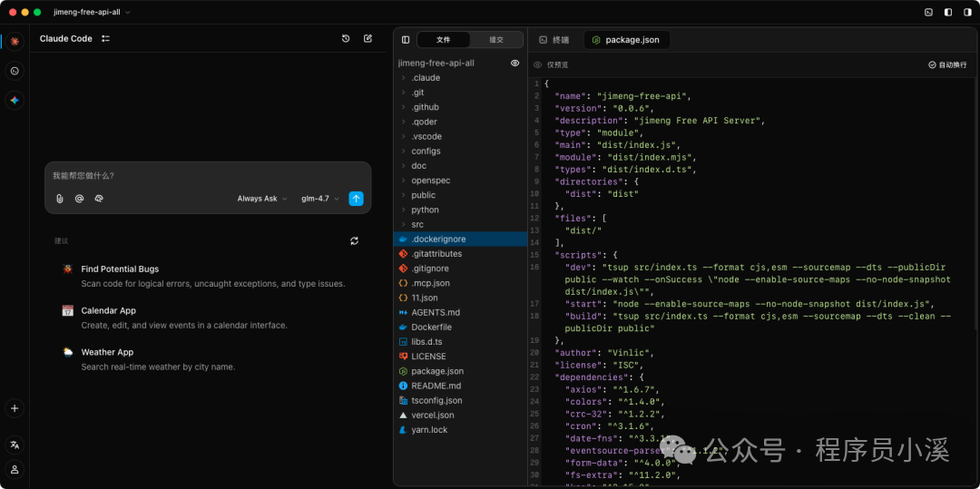Expand the openspec folder

pos(460,181)
